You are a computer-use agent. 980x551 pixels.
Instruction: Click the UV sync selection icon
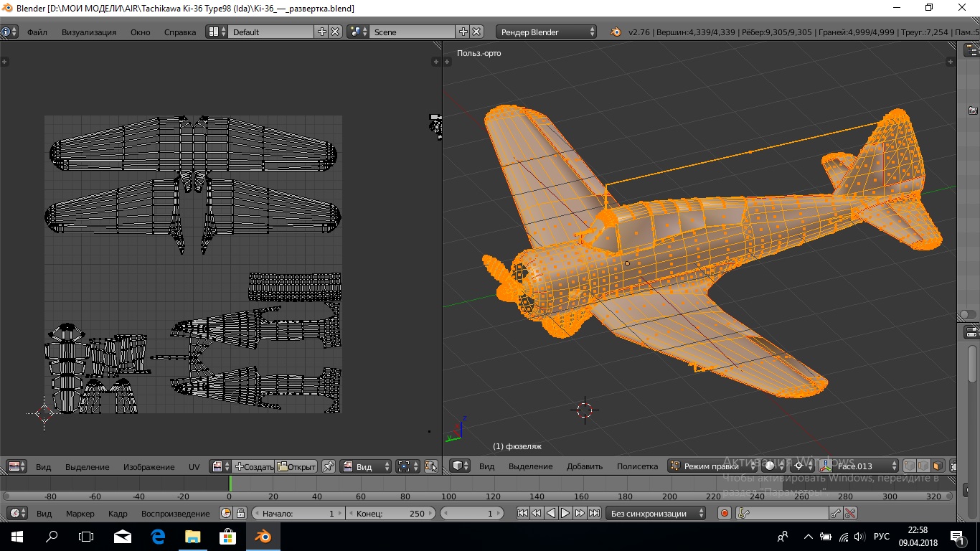[430, 466]
